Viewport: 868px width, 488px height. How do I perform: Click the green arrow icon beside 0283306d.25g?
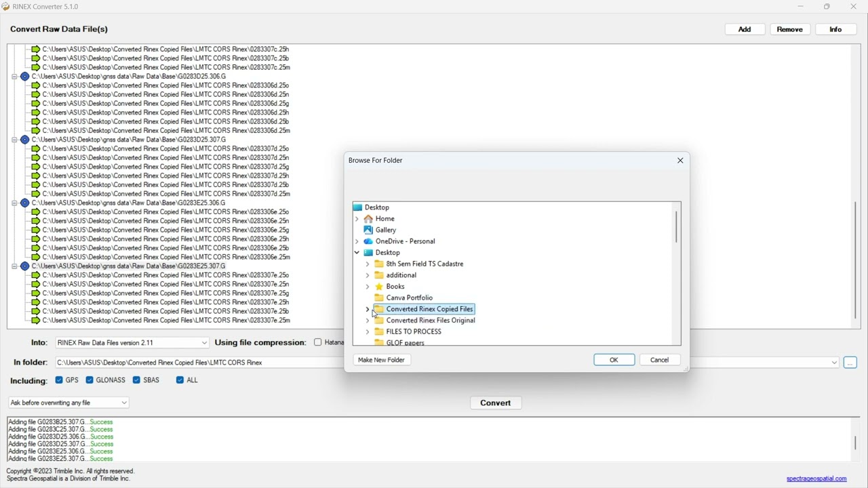pos(36,104)
